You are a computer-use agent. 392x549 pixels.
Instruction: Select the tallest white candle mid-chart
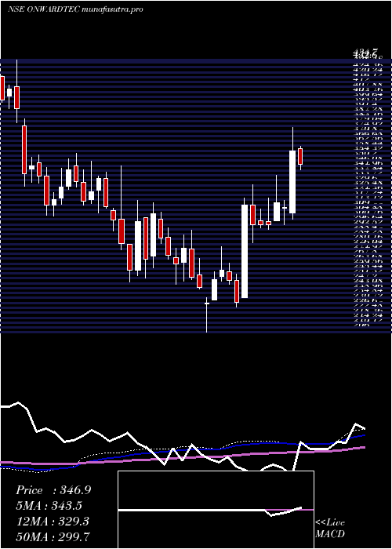(245, 252)
